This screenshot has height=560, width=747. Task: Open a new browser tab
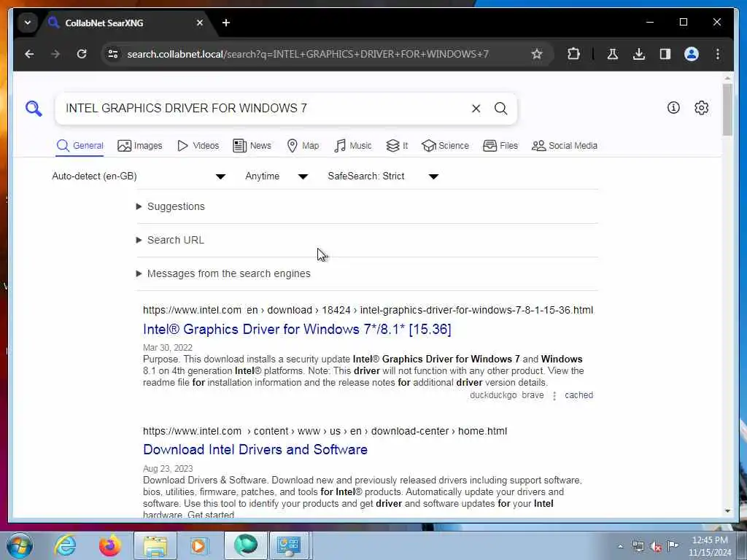(226, 23)
